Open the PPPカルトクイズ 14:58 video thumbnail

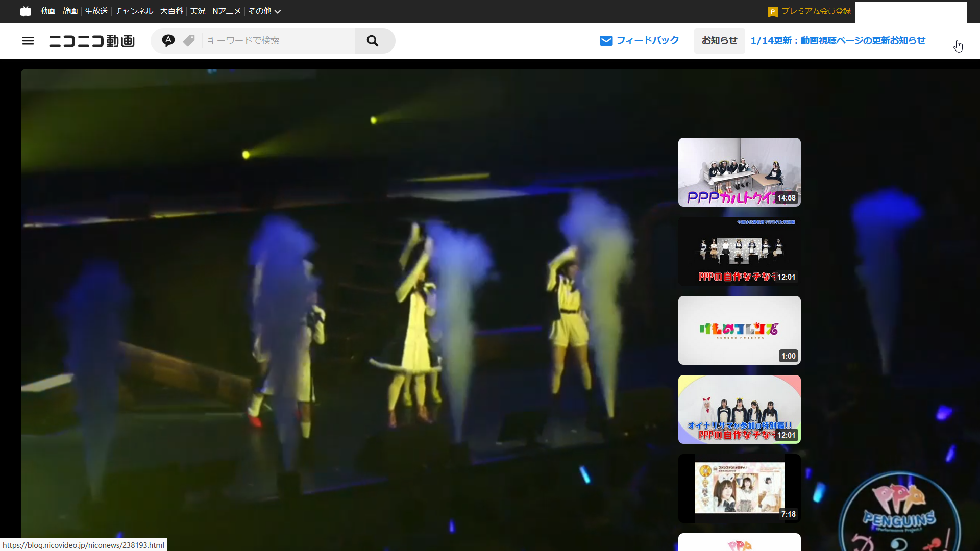pyautogui.click(x=739, y=172)
